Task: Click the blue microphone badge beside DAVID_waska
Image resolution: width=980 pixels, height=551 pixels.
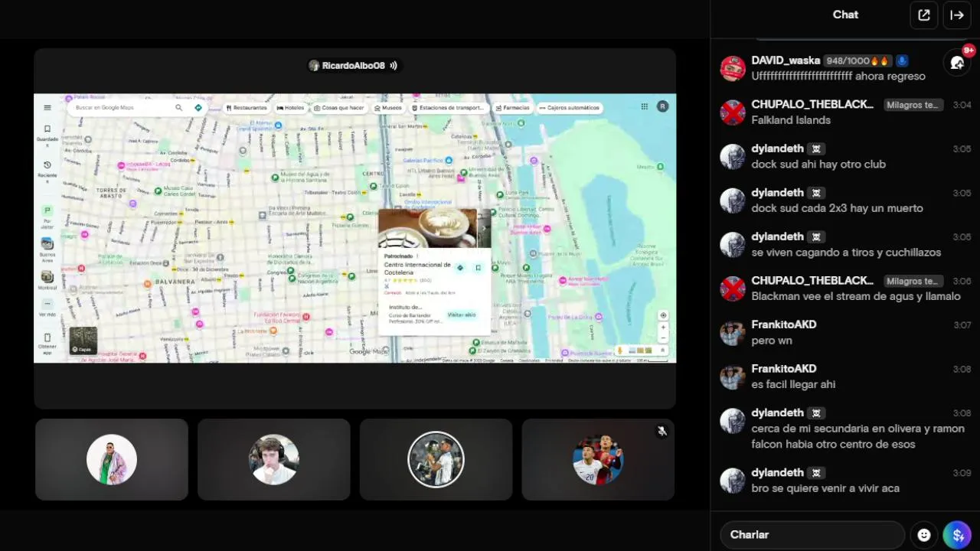Action: click(x=902, y=60)
